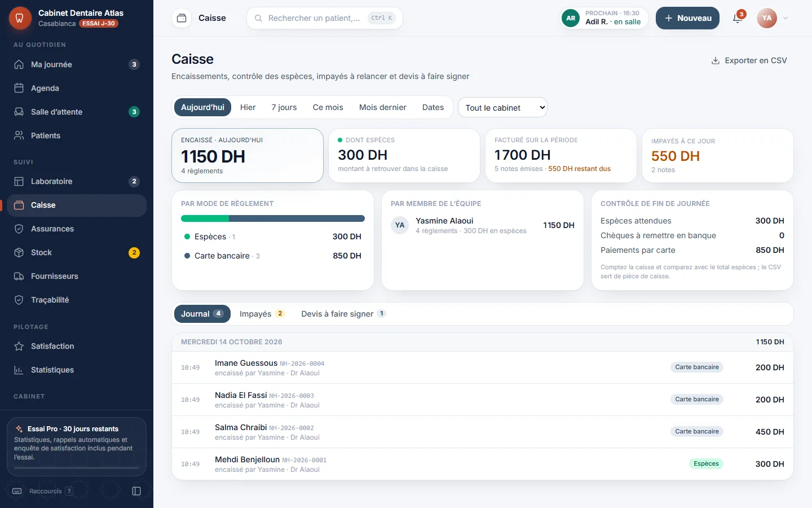This screenshot has width=812, height=508.
Task: Click the Caisse item in the sidebar
Action: tap(77, 205)
